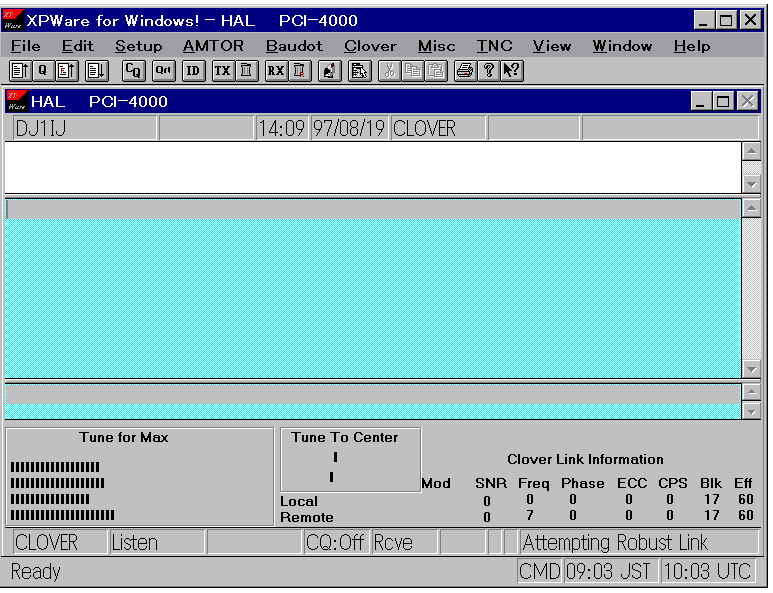
Task: Open the Window menu
Action: pyautogui.click(x=622, y=46)
